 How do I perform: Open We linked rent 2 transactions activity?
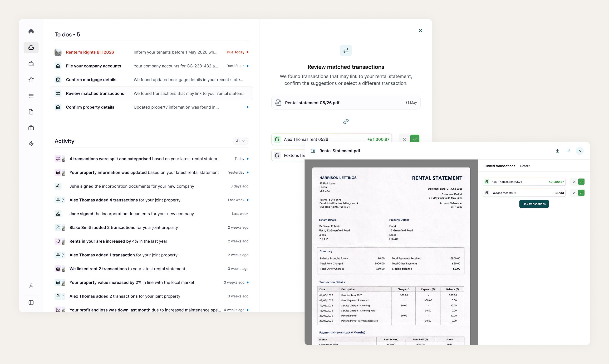152,268
